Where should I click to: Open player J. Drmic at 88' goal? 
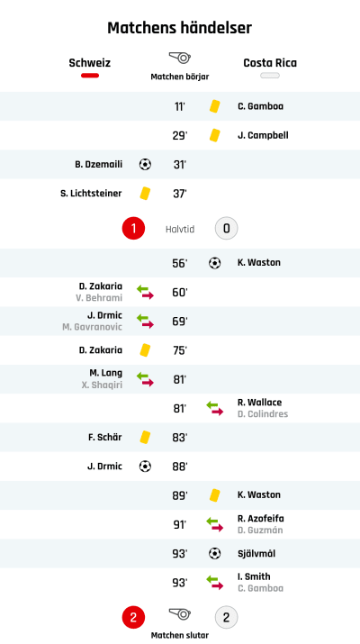104,467
